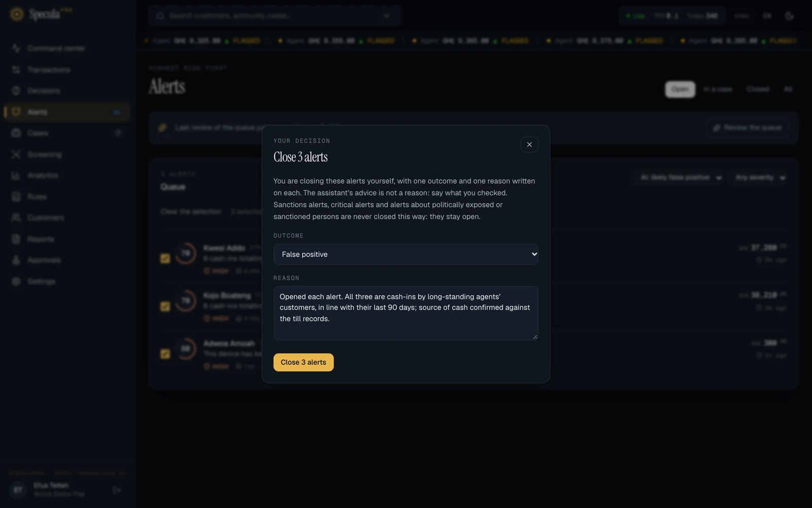Open Approvals in the sidebar
812x508 pixels.
tap(67, 260)
